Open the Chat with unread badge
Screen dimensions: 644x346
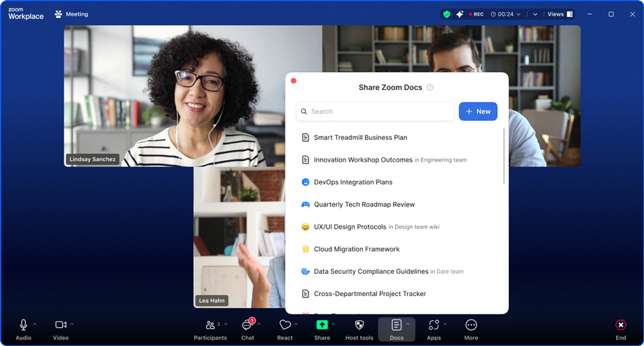pos(248,325)
